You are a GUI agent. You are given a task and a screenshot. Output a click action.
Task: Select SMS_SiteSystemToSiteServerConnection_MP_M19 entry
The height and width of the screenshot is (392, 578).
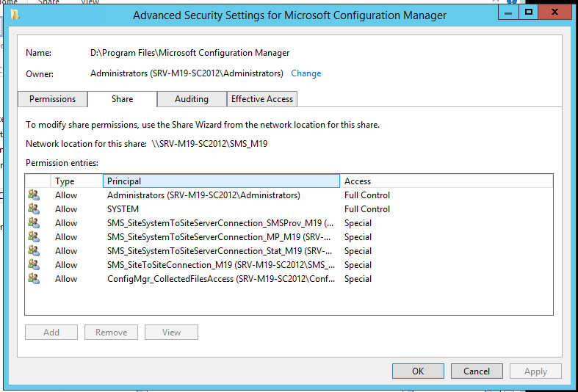289,237
